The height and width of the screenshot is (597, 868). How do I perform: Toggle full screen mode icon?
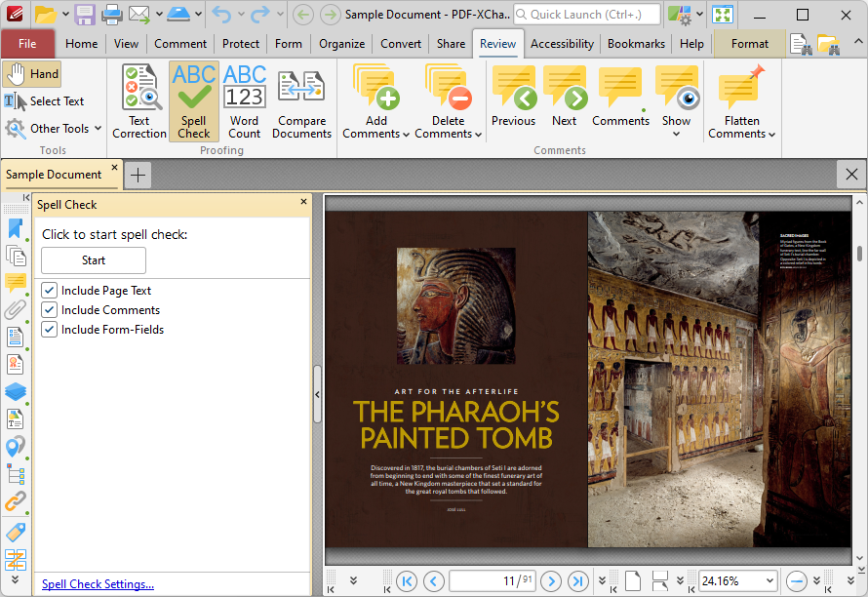point(723,15)
